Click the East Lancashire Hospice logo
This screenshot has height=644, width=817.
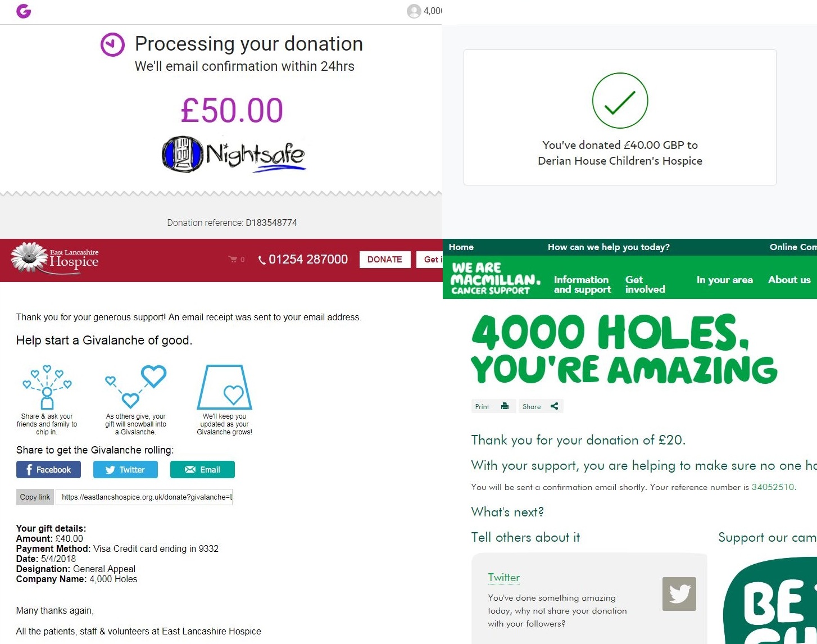click(55, 258)
